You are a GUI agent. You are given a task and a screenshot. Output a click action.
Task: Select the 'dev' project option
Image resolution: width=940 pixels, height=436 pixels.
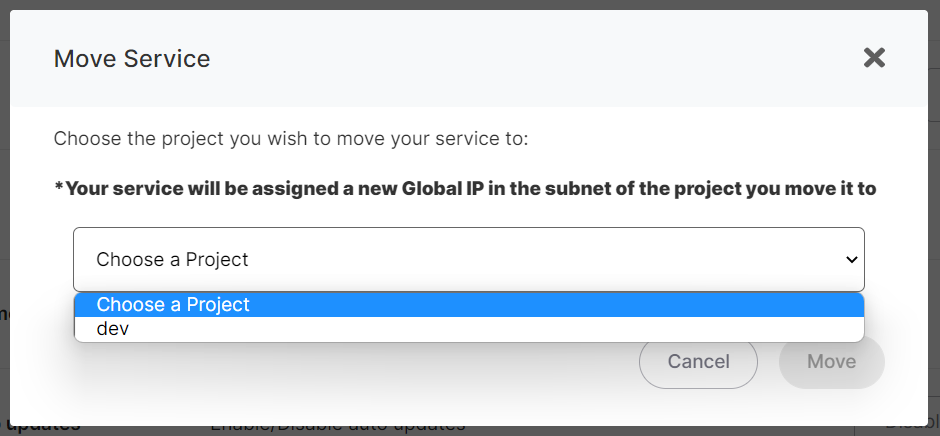click(x=468, y=329)
